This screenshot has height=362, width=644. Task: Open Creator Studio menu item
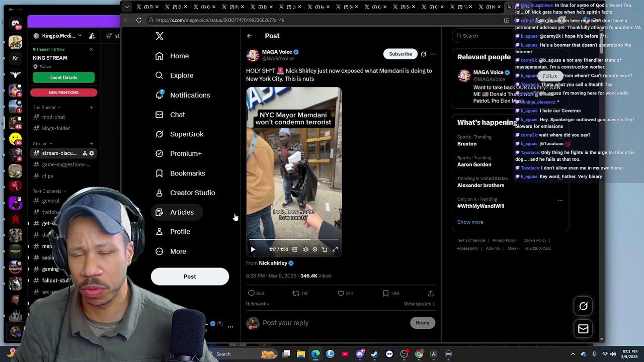point(185,193)
